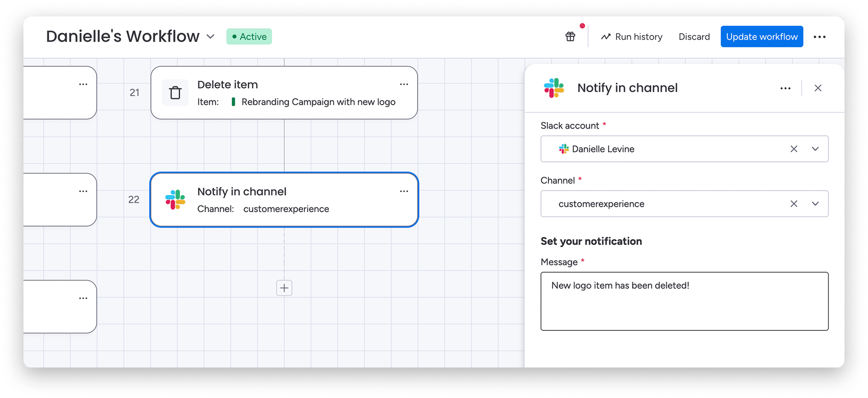Image resolution: width=868 pixels, height=398 pixels.
Task: Click the Slack logo in the side panel header
Action: (x=554, y=88)
